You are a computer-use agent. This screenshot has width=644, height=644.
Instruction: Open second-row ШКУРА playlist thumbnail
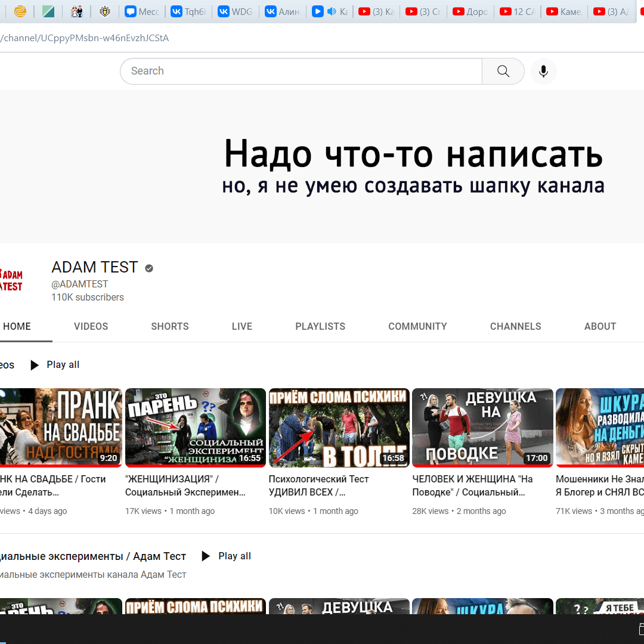(x=482, y=606)
